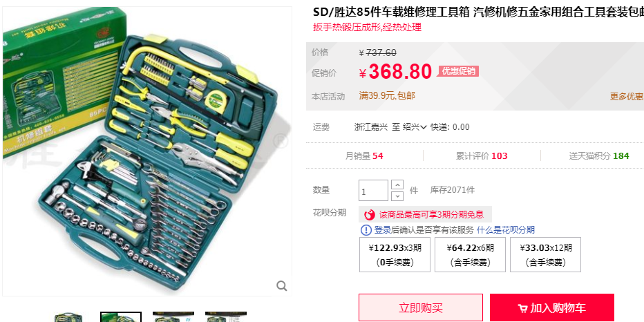Add item with 加入购物车 button

552,307
